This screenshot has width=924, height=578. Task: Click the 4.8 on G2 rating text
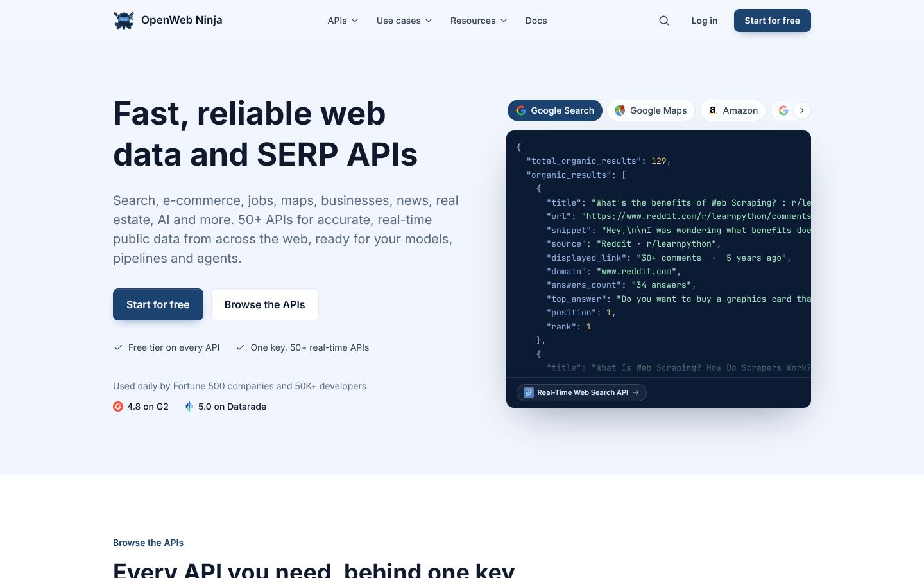[x=148, y=407]
